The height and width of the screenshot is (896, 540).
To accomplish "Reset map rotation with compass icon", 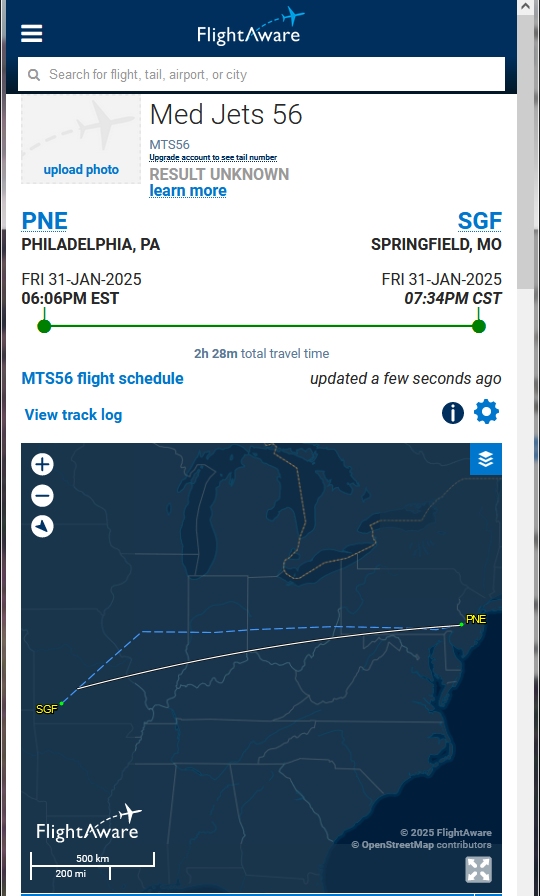I will 42,526.
